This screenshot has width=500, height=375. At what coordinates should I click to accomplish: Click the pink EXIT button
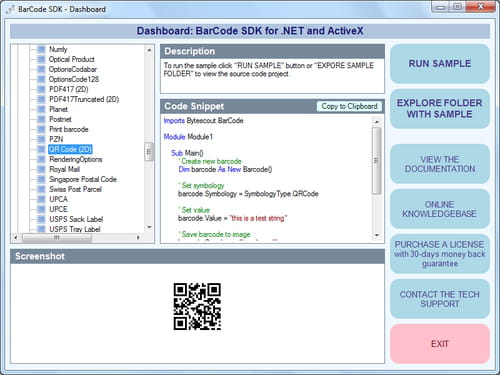(x=440, y=344)
